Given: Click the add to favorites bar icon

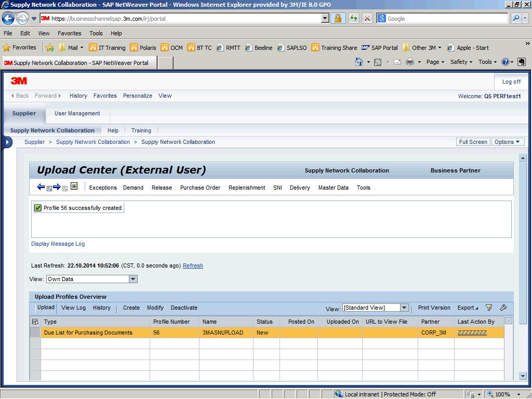Looking at the screenshot, I should pyautogui.click(x=50, y=47).
